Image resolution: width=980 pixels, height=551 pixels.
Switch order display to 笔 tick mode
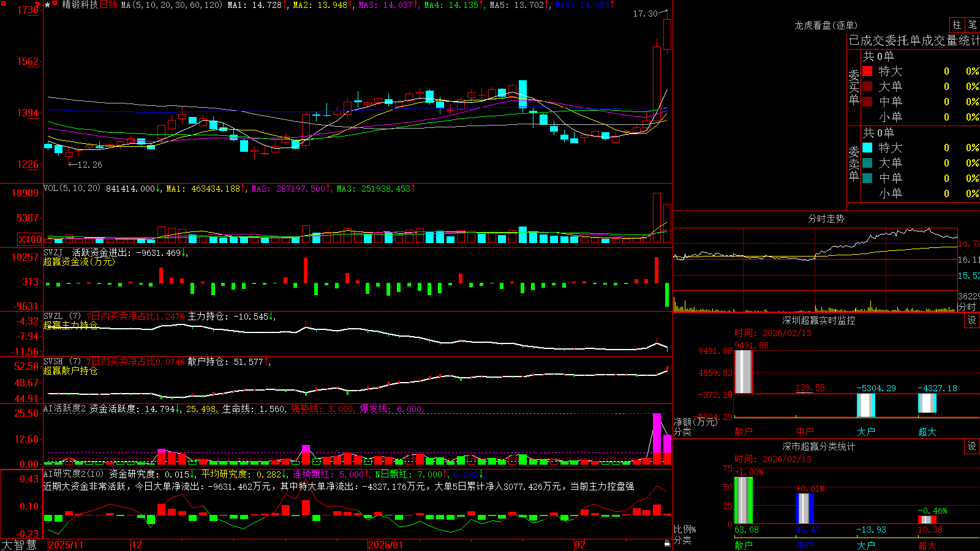pyautogui.click(x=973, y=24)
